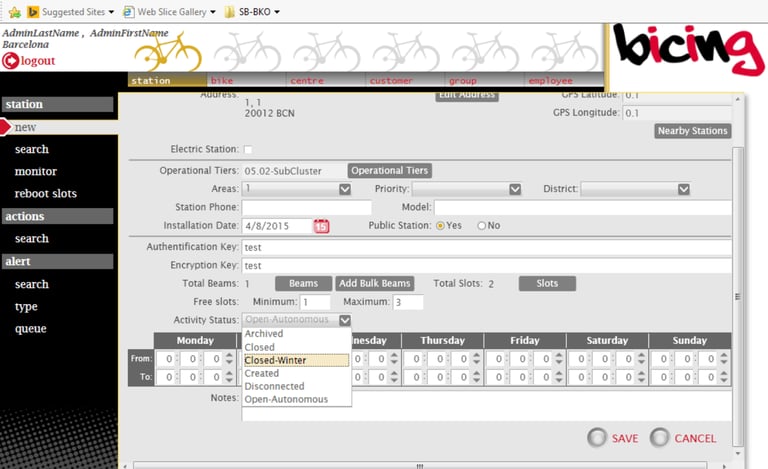Click the Free slots Maximum field
This screenshot has width=768, height=469.
point(408,302)
